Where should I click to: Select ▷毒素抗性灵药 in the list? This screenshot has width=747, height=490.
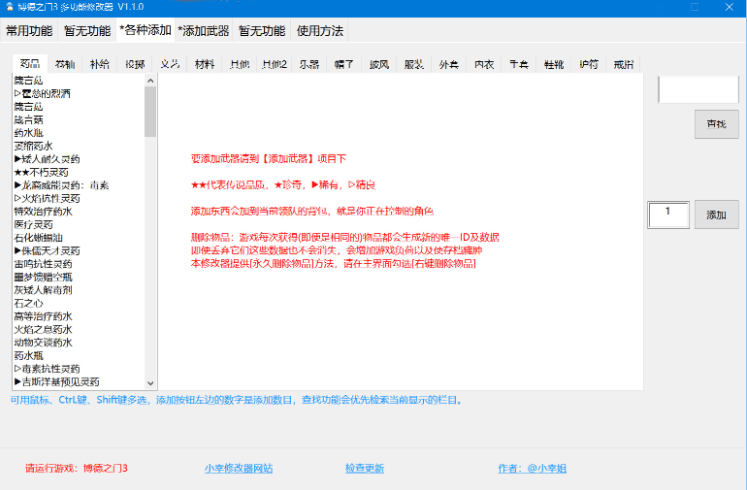(x=79, y=369)
